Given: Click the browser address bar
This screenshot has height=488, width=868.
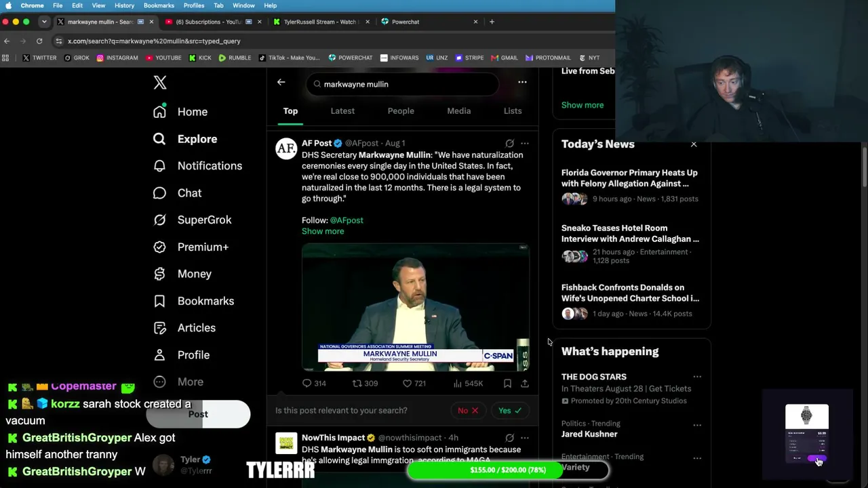Looking at the screenshot, I should pyautogui.click(x=332, y=41).
